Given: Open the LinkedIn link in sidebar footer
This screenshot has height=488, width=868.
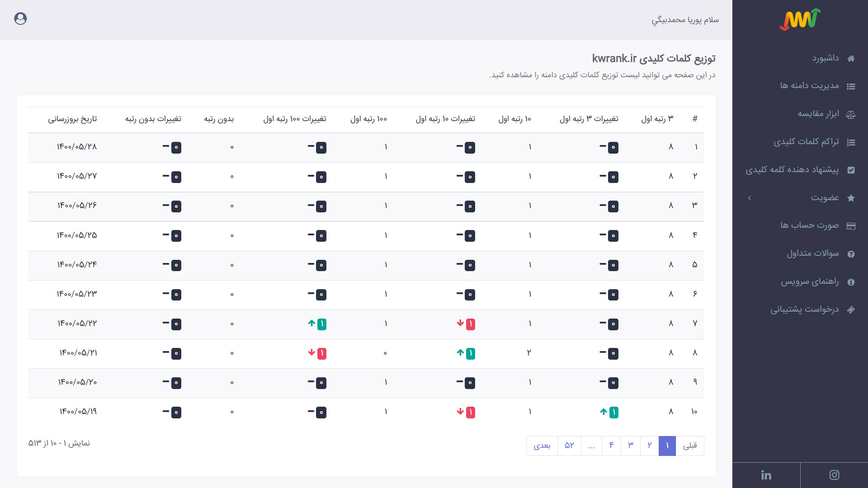Looking at the screenshot, I should click(766, 475).
